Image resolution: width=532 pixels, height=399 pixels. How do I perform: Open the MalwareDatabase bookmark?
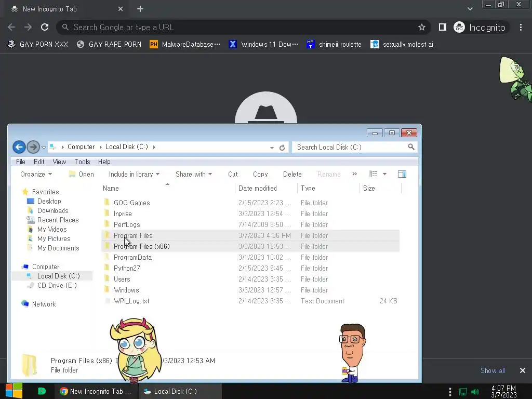(185, 45)
